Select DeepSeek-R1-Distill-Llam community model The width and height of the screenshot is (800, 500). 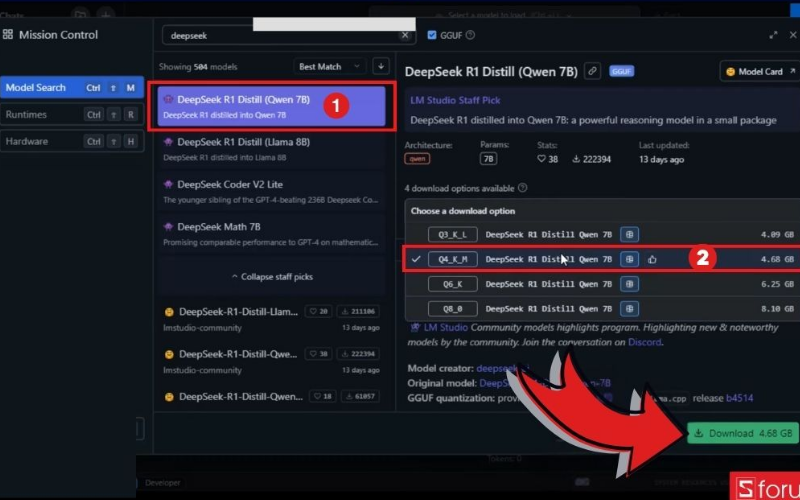click(x=271, y=319)
